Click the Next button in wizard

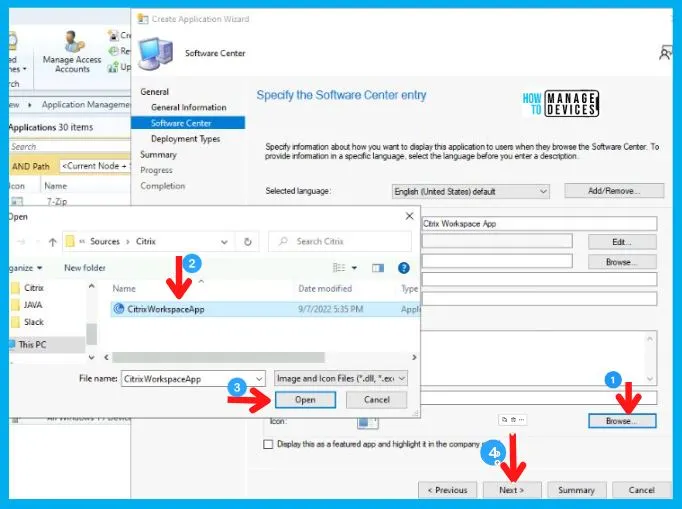coord(512,490)
